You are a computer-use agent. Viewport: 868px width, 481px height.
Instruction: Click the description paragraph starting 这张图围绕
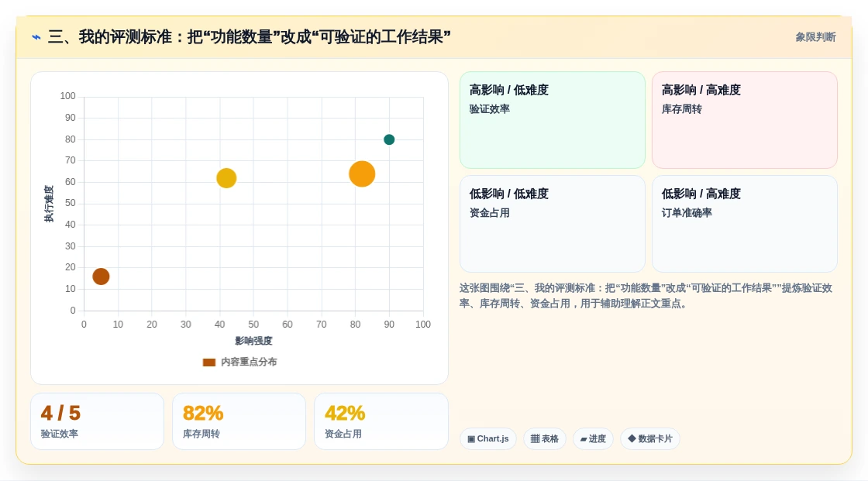click(x=646, y=296)
